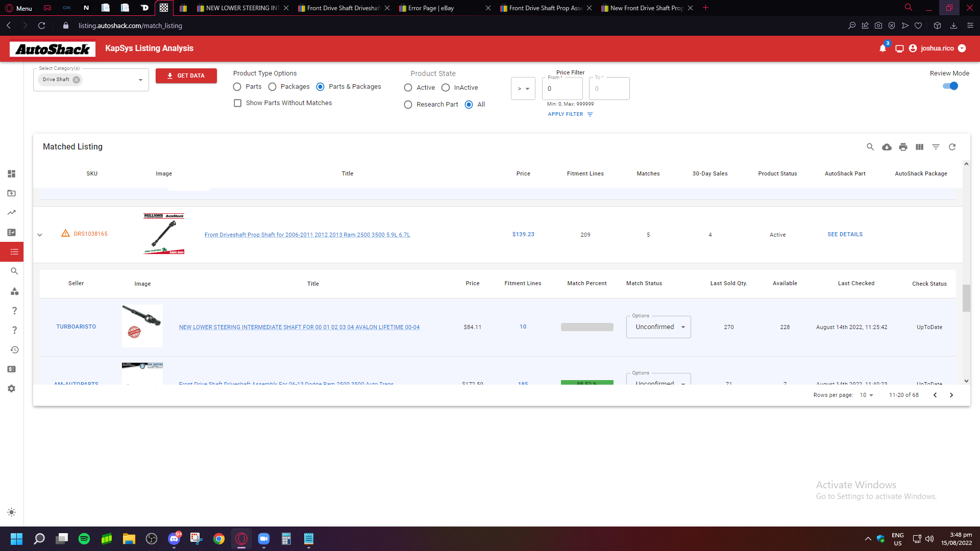This screenshot has width=980, height=551.
Task: Click the cloud download icon
Action: [887, 147]
